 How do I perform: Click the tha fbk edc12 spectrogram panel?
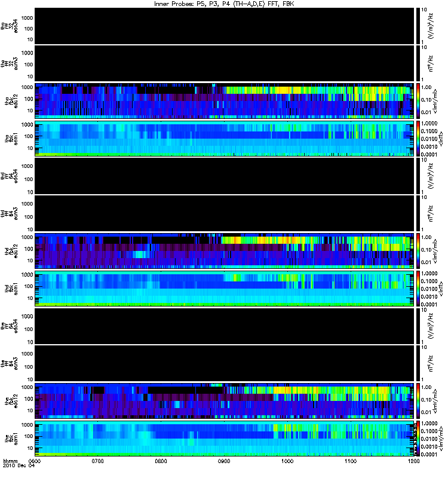coord(224,101)
